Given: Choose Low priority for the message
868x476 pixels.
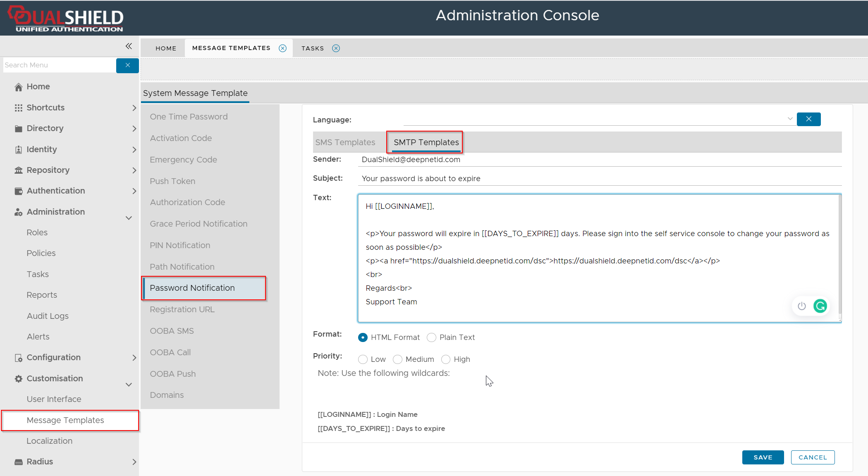Looking at the screenshot, I should tap(363, 359).
